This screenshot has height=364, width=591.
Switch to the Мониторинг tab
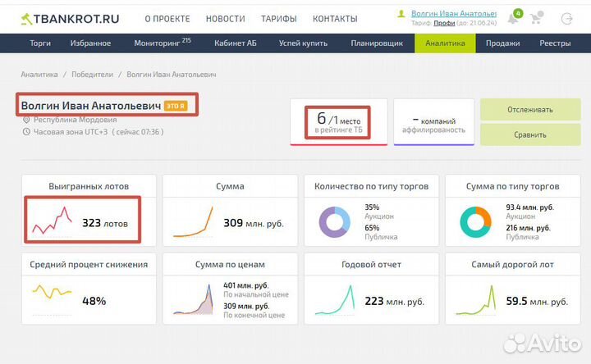pyautogui.click(x=162, y=43)
